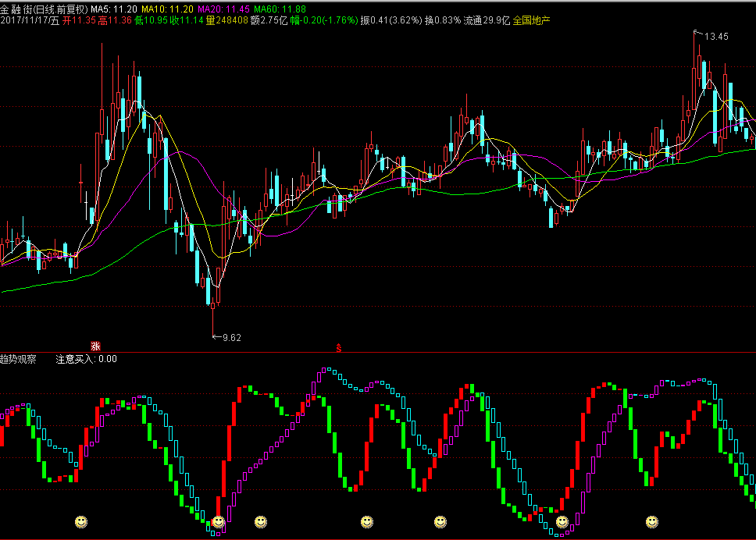Select the 金融街(日线.前复权) chart title
Screen dimensions: 756x540
coord(45,9)
